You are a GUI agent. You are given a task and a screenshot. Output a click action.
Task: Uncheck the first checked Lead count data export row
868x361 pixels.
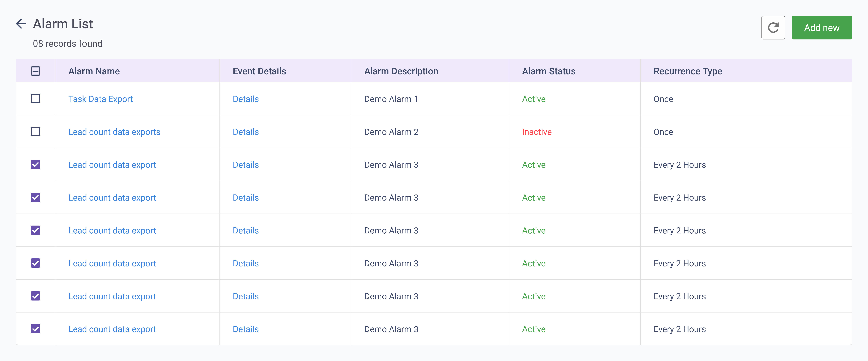tap(35, 165)
